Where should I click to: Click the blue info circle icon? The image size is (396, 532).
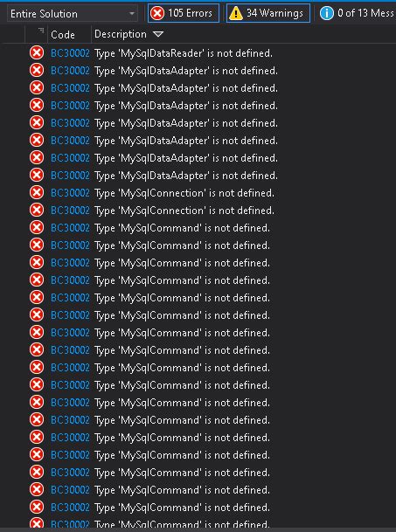(327, 14)
